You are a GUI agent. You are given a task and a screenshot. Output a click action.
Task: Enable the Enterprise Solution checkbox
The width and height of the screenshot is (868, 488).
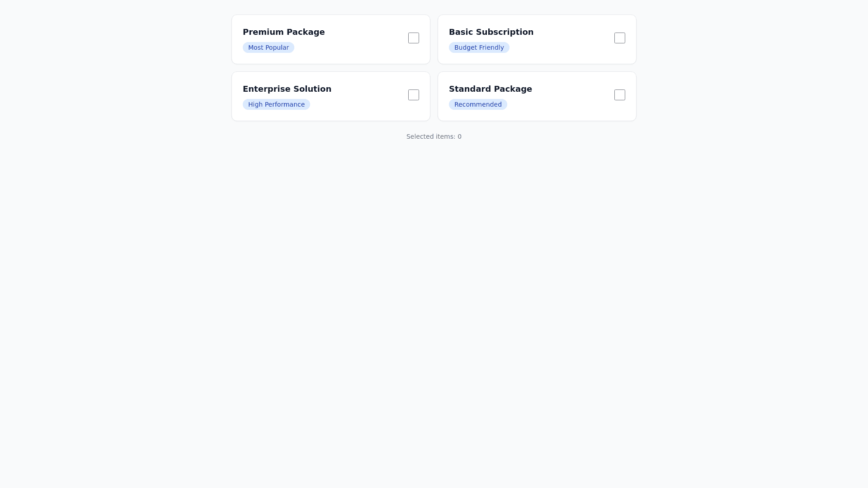[x=414, y=95]
